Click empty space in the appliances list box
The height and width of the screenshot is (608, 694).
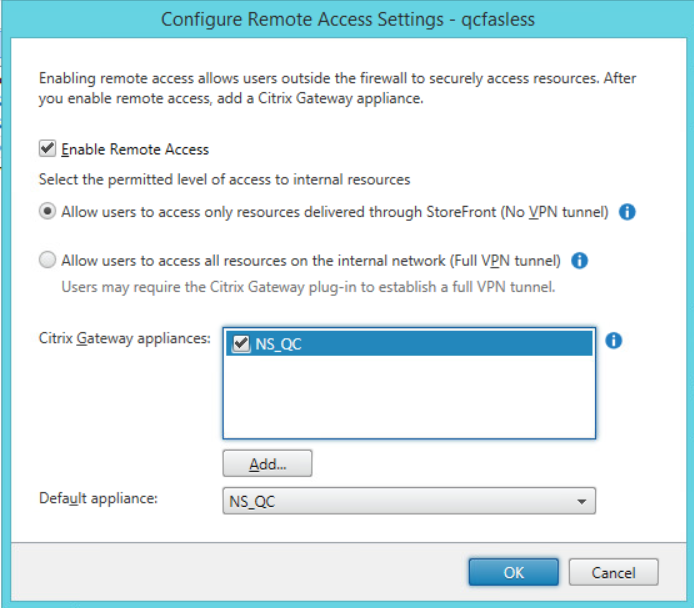(408, 400)
